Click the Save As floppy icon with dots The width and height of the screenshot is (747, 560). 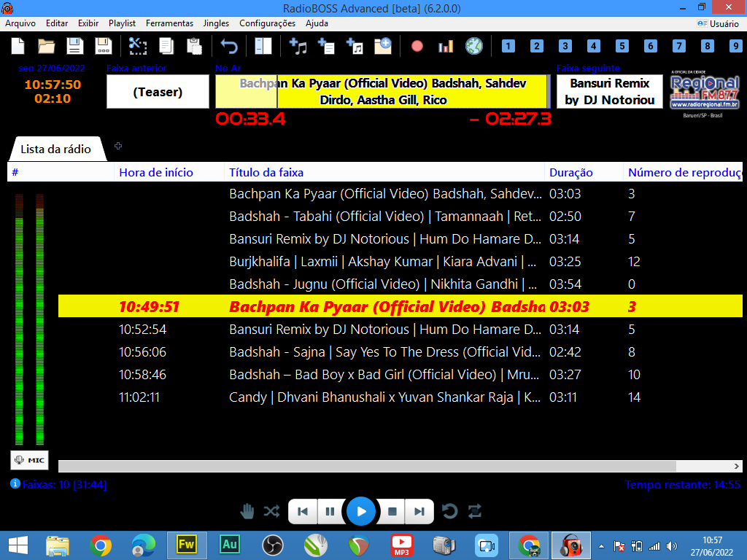click(x=104, y=46)
